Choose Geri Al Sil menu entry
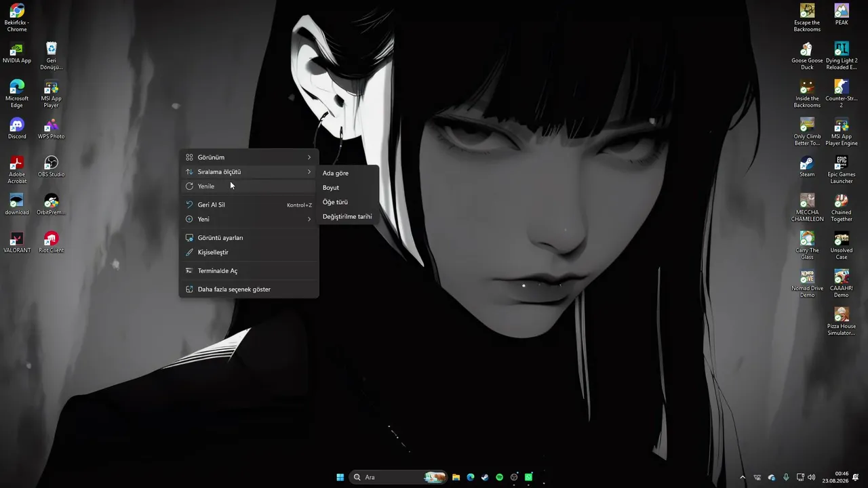 (x=249, y=205)
